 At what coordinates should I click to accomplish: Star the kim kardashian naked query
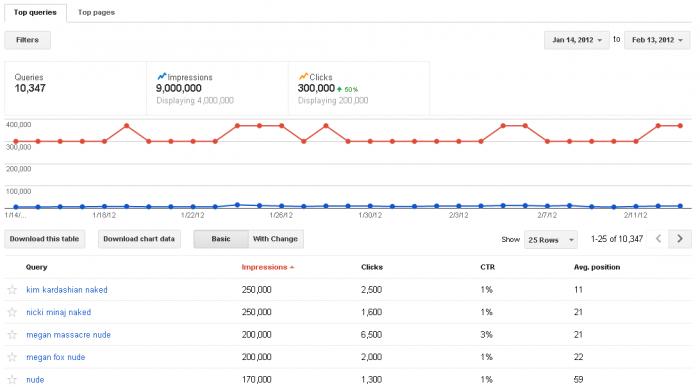pyautogui.click(x=12, y=290)
